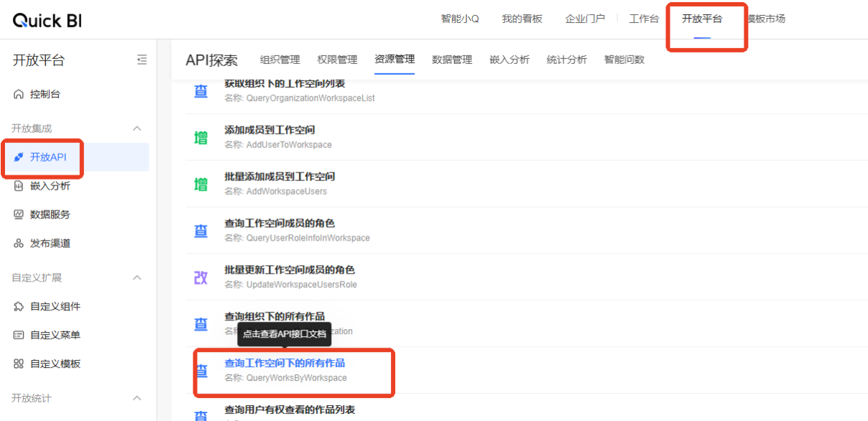Click the green 增 icon for AddUserToWorkspace
Image resolution: width=868 pixels, height=421 pixels.
click(201, 137)
